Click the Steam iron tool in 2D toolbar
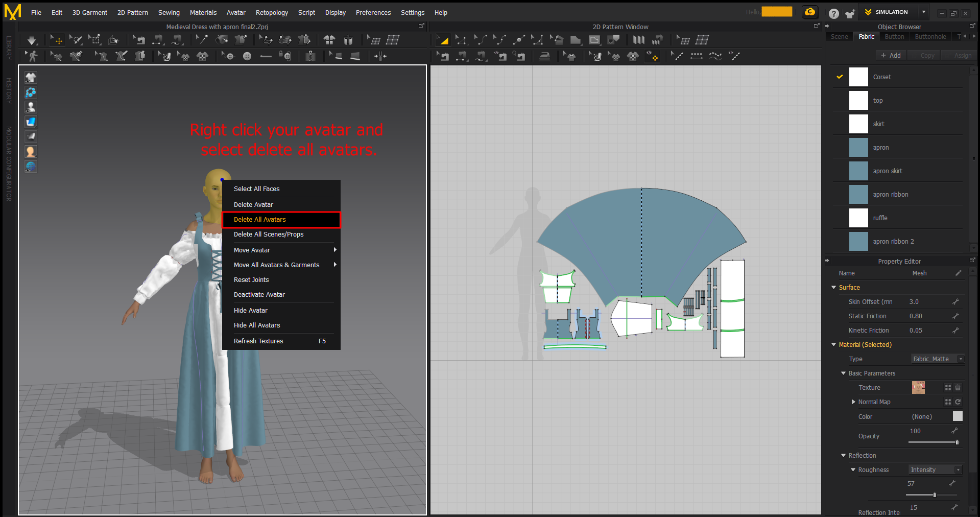Screen dimensions: 980x517 click(x=545, y=56)
